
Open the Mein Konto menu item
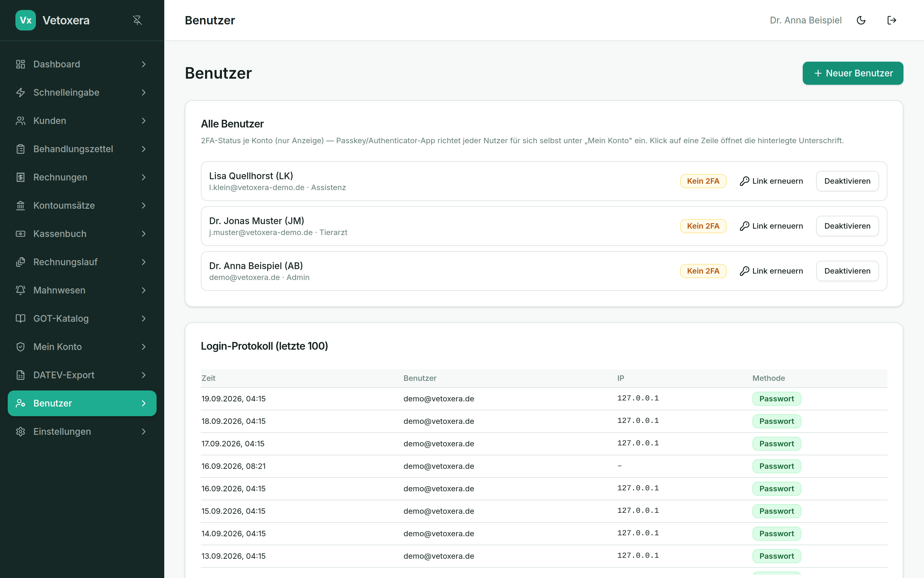(82, 347)
